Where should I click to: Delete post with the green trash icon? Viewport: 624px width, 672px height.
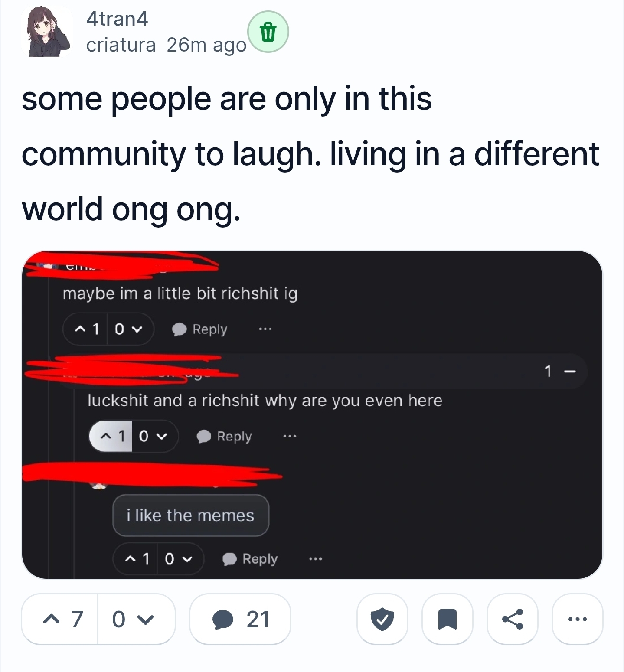(268, 32)
